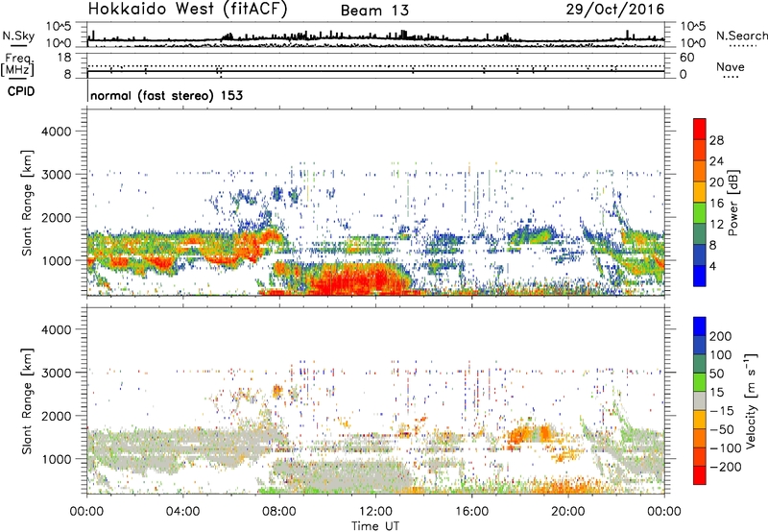Click the '04:00' time axis tick
The width and height of the screenshot is (768, 532).
pyautogui.click(x=182, y=512)
